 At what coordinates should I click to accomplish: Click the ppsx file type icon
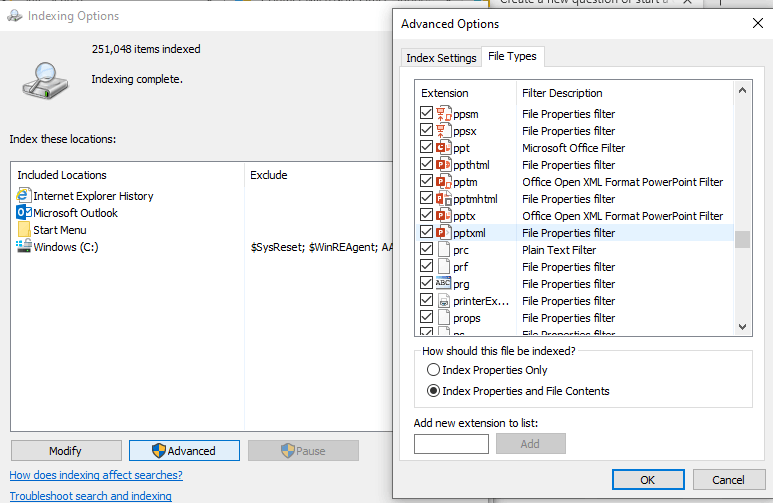(444, 131)
